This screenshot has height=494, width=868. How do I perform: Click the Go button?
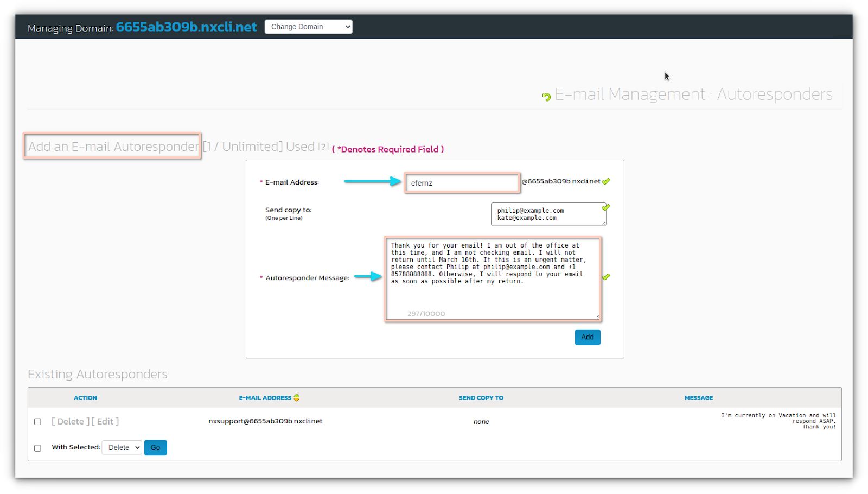(x=156, y=447)
